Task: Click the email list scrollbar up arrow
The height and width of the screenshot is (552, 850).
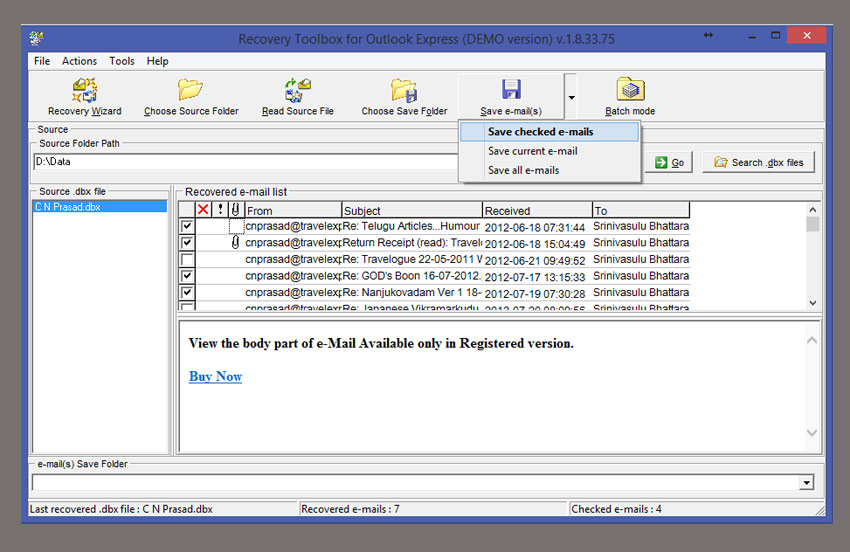Action: point(813,209)
